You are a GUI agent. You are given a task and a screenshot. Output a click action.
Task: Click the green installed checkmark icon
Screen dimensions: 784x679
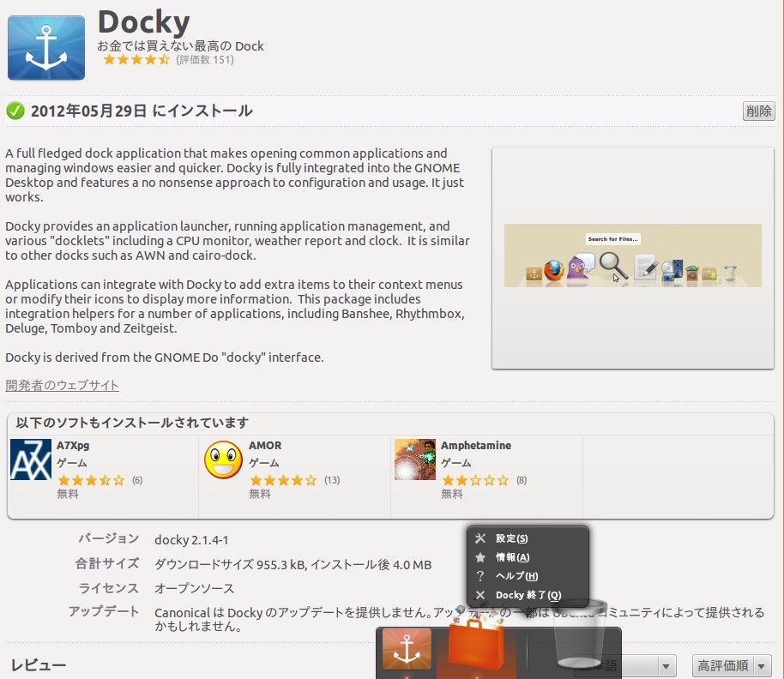click(x=15, y=111)
